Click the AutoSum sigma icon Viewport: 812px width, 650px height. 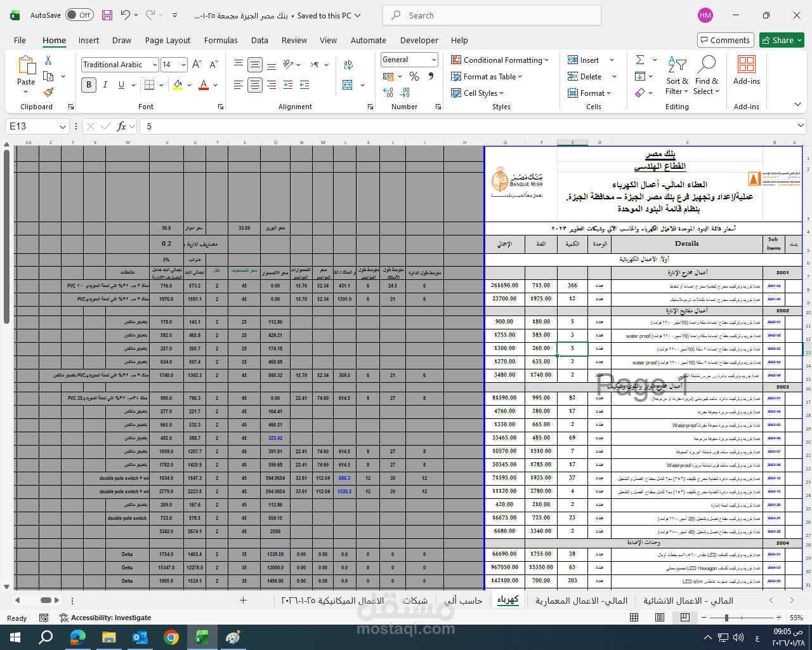click(x=640, y=60)
